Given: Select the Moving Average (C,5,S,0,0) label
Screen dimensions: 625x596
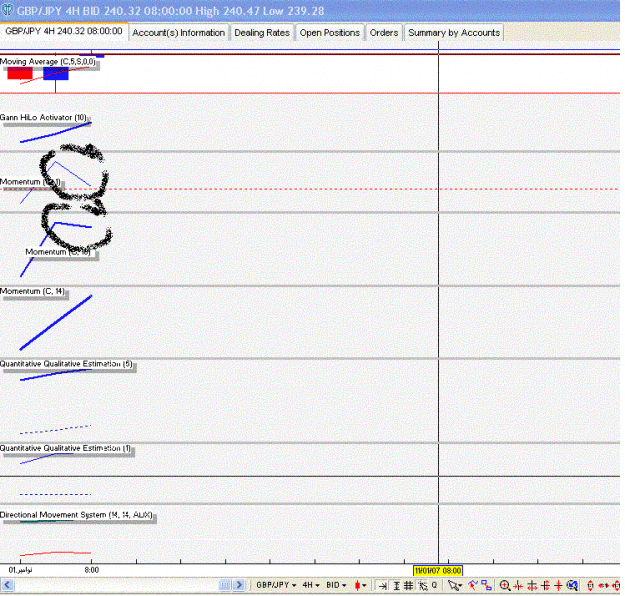Looking at the screenshot, I should click(48, 61).
